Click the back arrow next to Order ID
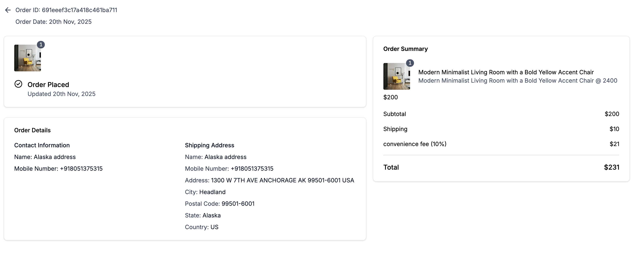 (x=8, y=10)
